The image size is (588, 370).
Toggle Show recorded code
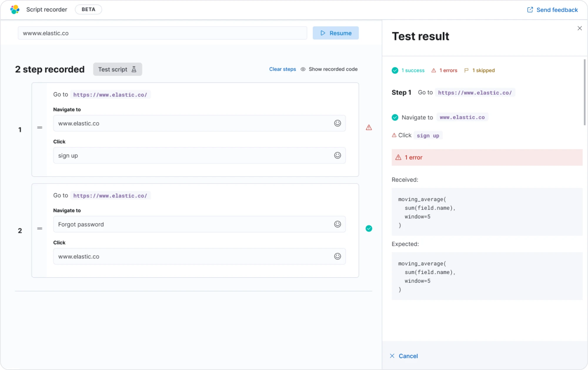coord(329,69)
